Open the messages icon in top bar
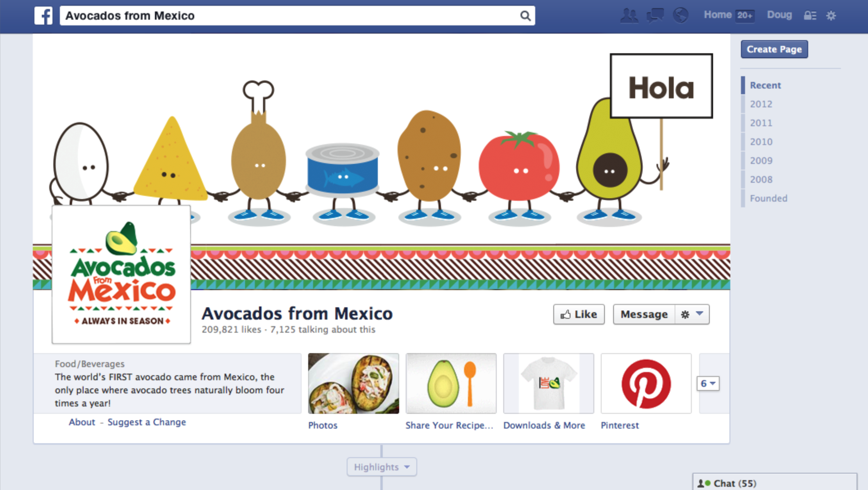The image size is (868, 490). tap(655, 16)
